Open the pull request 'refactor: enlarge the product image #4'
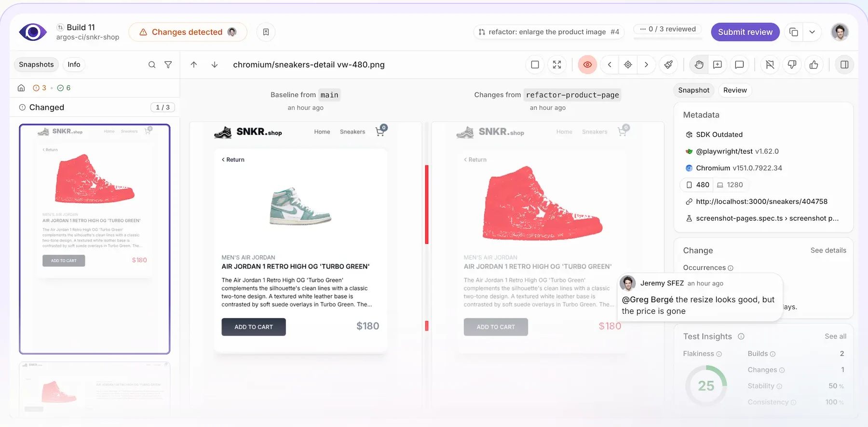 [x=549, y=32]
